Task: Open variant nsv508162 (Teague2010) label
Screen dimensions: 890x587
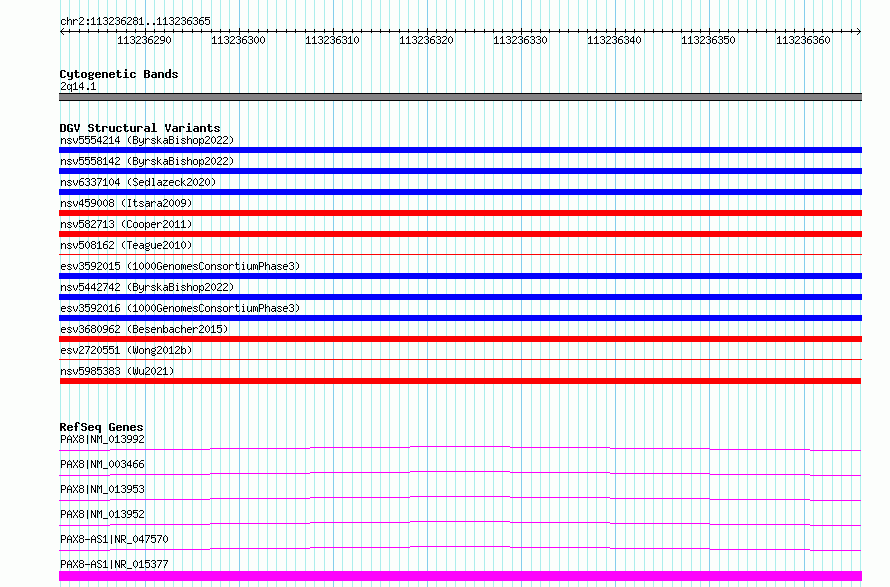Action: 126,245
